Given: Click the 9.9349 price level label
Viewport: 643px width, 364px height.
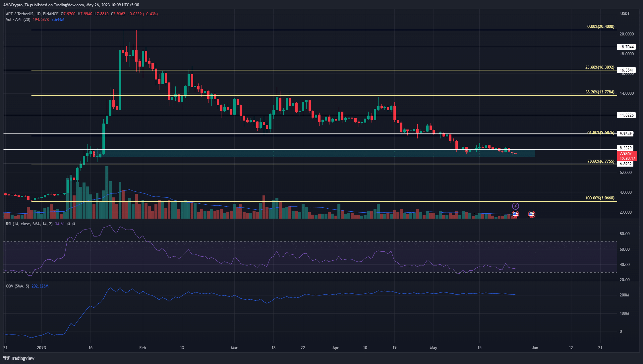Looking at the screenshot, I should coord(626,134).
